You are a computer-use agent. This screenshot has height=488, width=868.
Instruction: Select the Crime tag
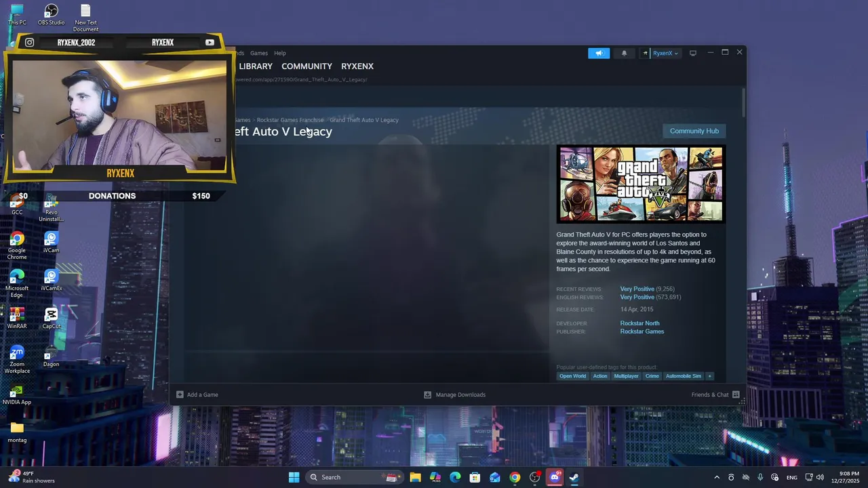pos(652,376)
